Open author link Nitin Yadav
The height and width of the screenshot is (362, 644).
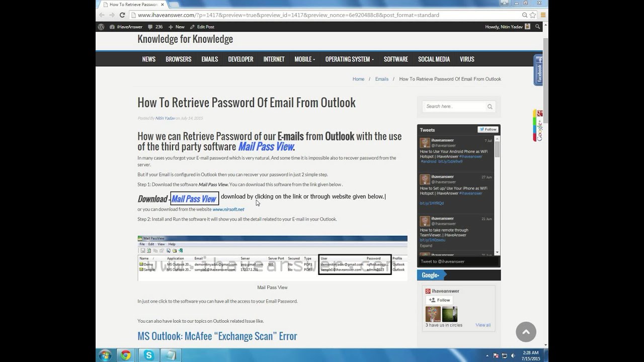pos(165,118)
